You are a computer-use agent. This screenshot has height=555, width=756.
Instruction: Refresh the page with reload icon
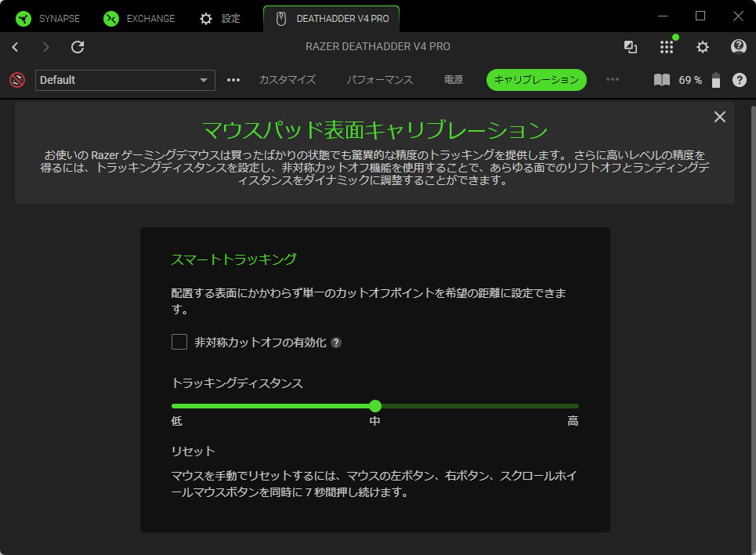pyautogui.click(x=78, y=47)
